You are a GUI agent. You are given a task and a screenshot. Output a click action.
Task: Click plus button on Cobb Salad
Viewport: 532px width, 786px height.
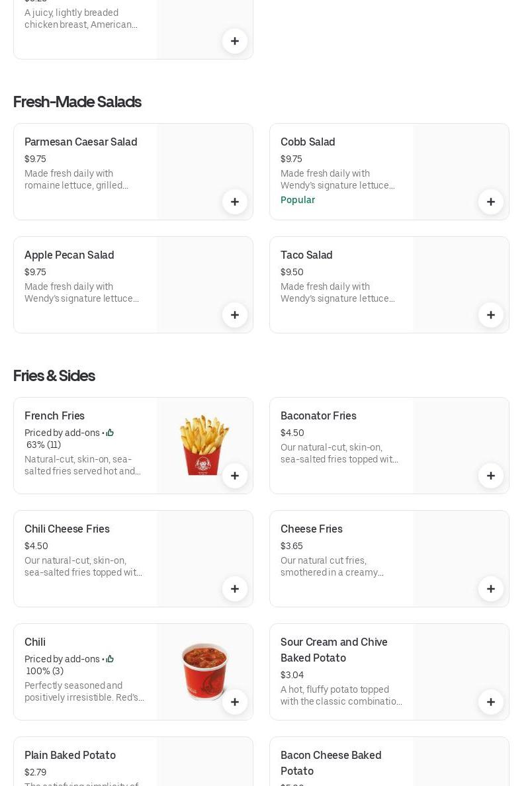coord(491,202)
